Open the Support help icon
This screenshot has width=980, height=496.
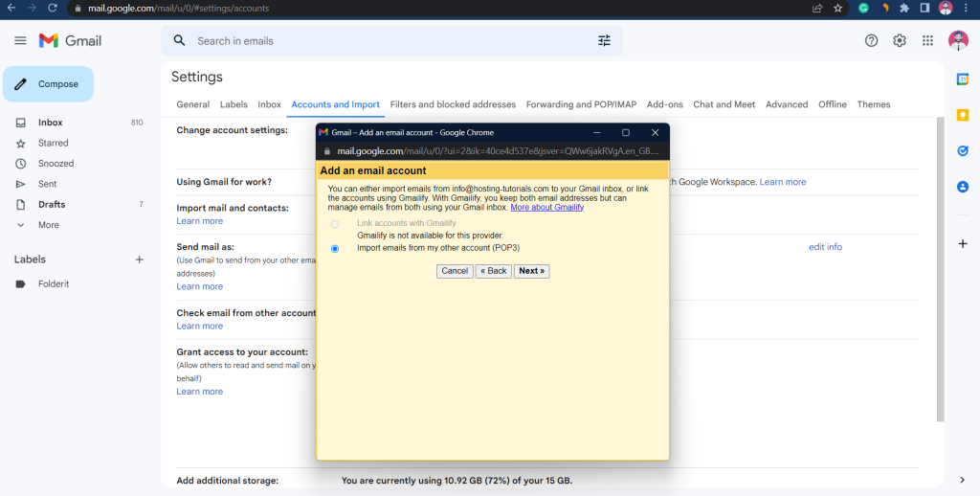871,40
